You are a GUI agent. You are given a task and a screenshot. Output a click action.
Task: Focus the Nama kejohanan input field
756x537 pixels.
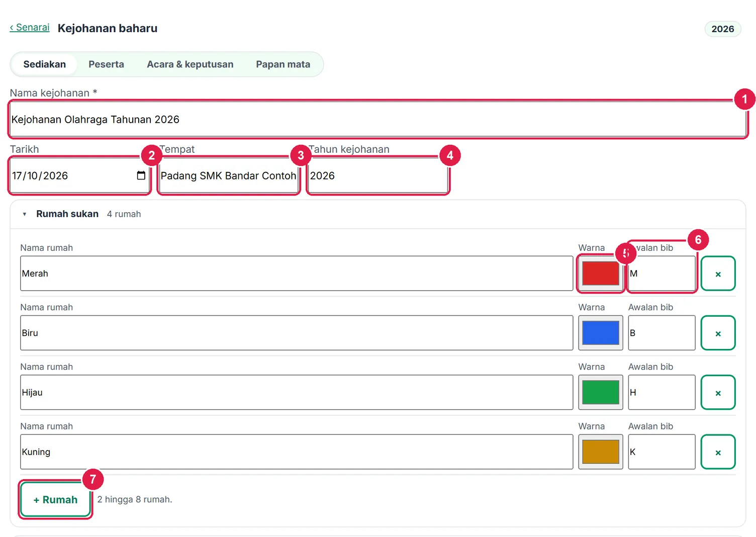(x=378, y=119)
